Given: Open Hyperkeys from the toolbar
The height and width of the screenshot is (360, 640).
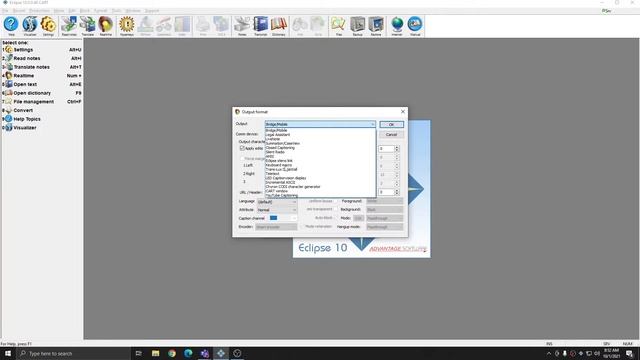Looking at the screenshot, I should point(127,26).
